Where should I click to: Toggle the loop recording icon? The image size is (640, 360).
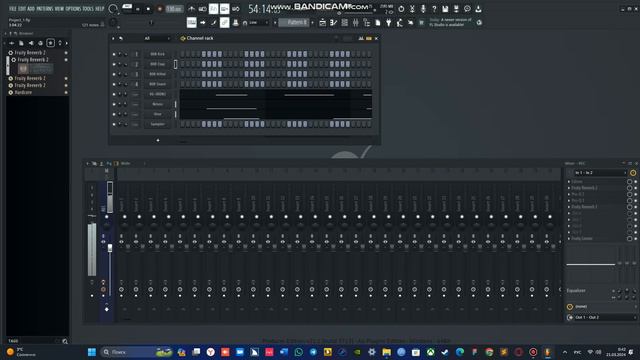coord(236,9)
